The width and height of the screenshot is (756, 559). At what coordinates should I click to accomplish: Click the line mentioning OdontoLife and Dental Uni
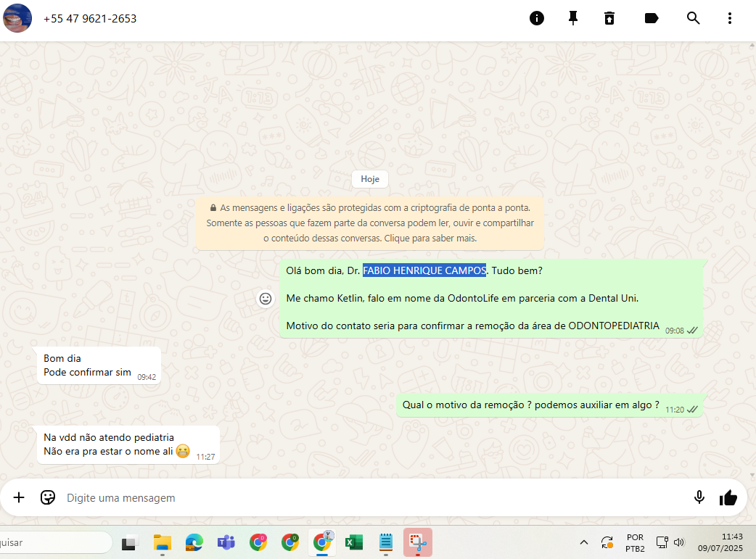click(462, 298)
